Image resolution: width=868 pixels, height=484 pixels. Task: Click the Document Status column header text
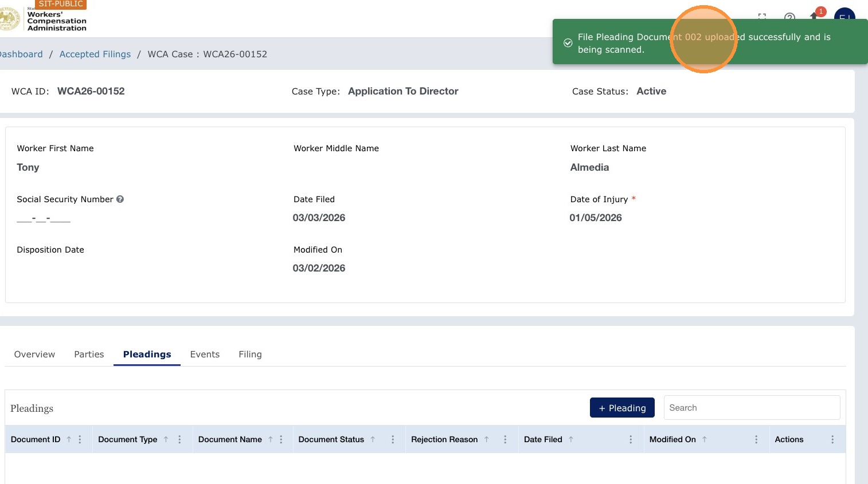point(331,439)
